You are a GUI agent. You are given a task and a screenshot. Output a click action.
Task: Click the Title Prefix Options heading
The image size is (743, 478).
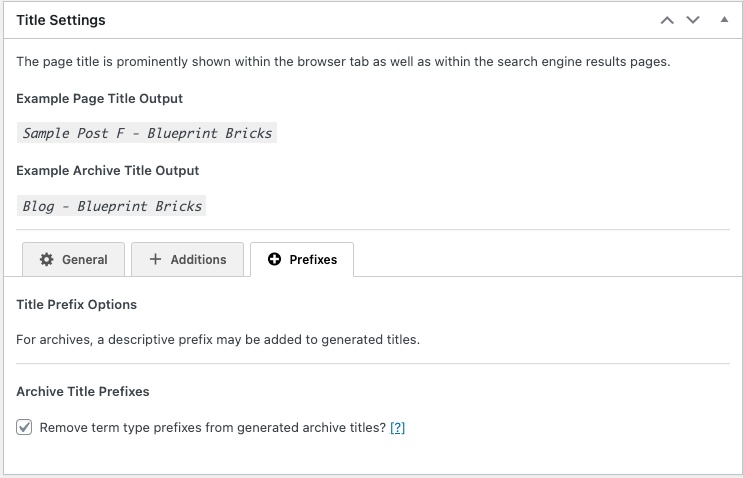click(x=76, y=304)
